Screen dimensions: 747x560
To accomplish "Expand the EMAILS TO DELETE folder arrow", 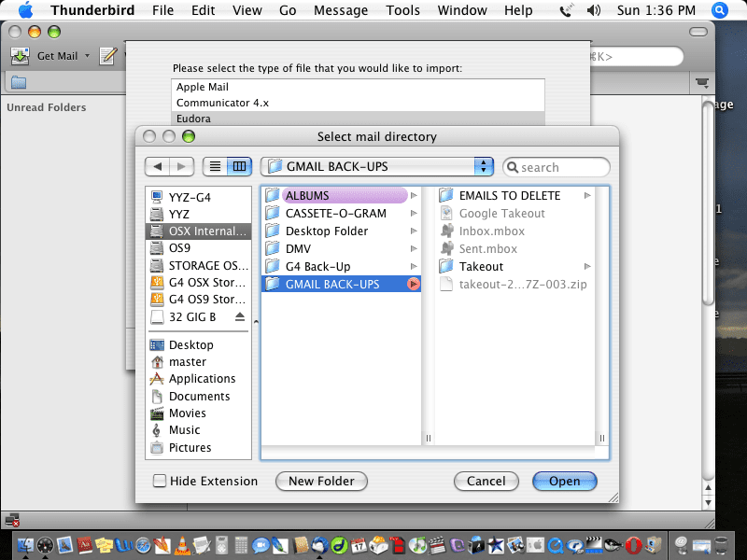I will (x=587, y=195).
